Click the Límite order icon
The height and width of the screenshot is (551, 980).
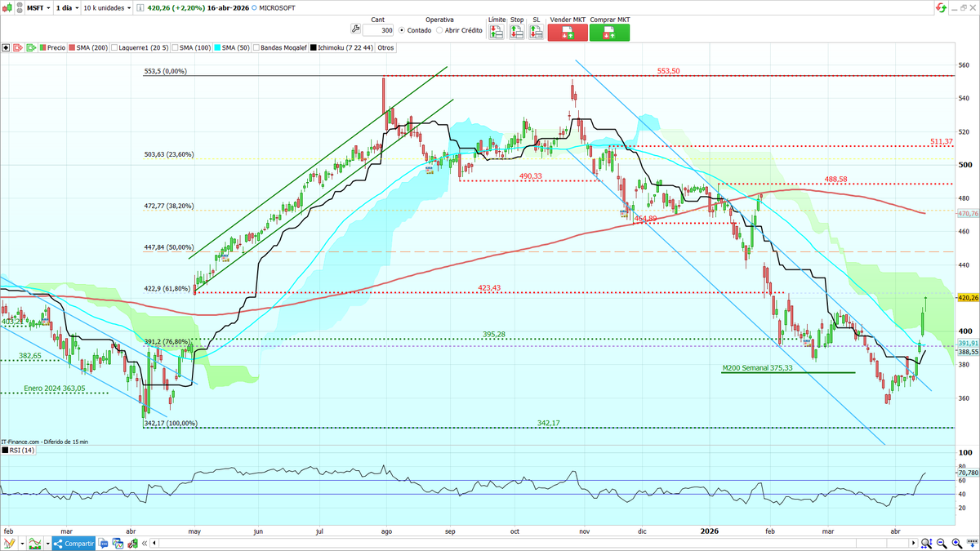tap(497, 32)
